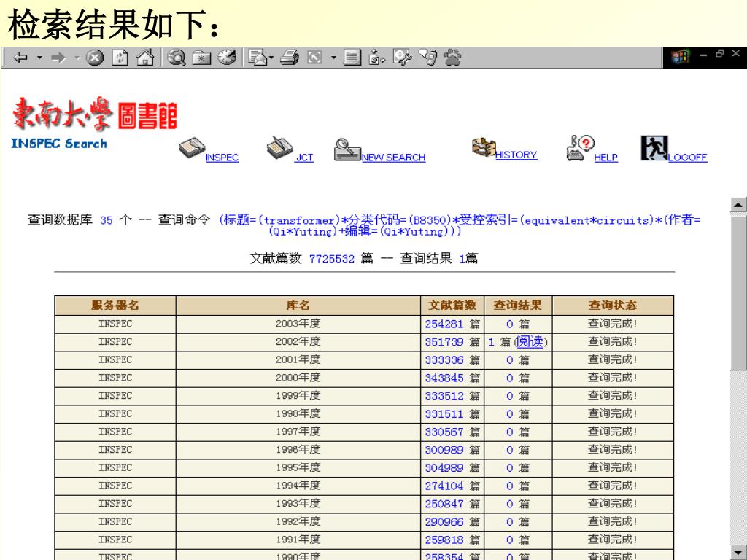Click the open book icon beside INSPEC

pyautogui.click(x=192, y=148)
